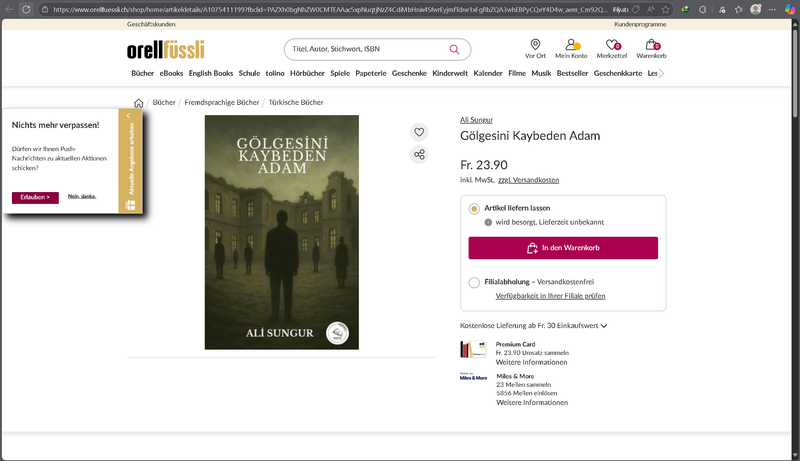Open the Bücher menu

[142, 73]
